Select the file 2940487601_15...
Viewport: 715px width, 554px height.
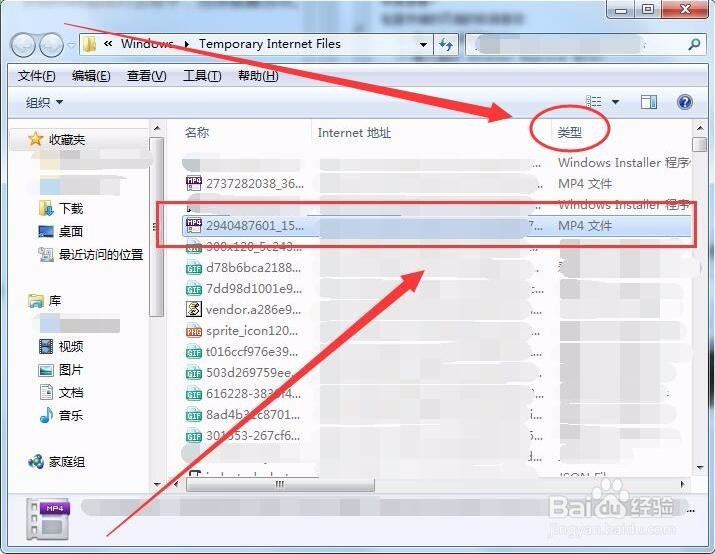tap(254, 226)
